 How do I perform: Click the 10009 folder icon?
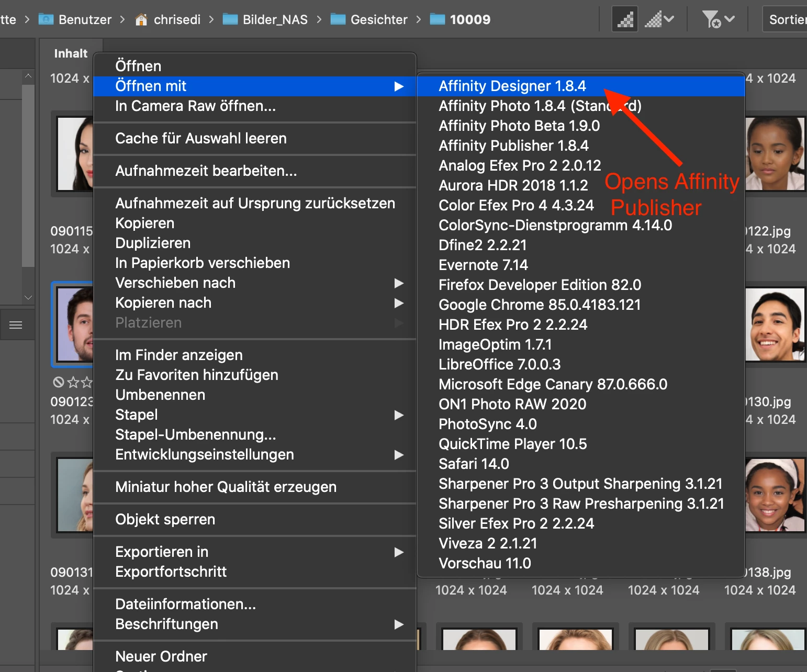437,19
